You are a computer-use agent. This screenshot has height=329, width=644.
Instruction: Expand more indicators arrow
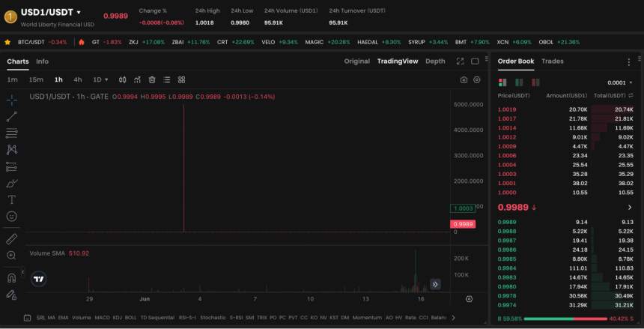[454, 318]
